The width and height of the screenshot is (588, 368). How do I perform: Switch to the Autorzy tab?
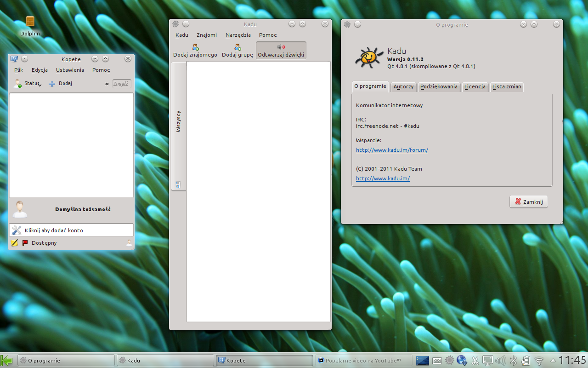(403, 86)
